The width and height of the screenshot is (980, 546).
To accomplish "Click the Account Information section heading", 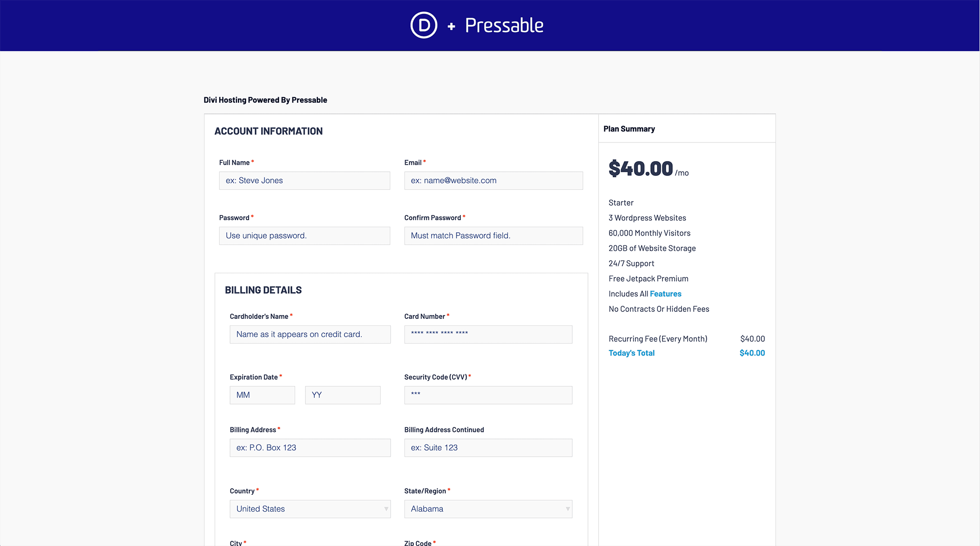I will (x=268, y=131).
